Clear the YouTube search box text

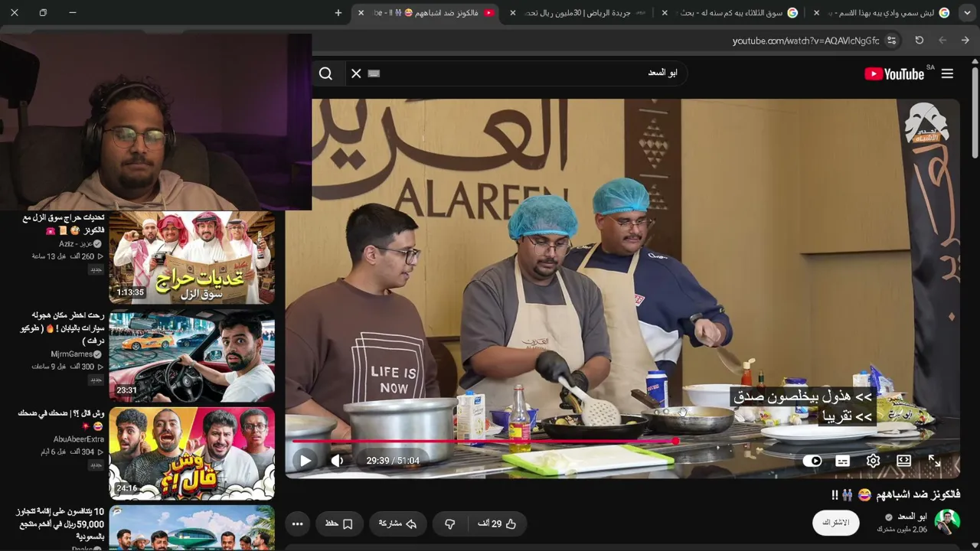(356, 73)
